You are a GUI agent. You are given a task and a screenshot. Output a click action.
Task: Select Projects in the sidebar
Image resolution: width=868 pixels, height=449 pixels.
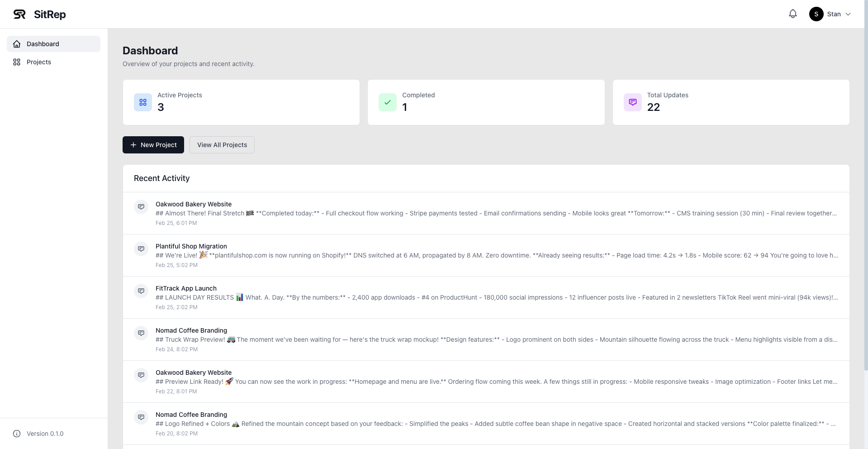pyautogui.click(x=39, y=62)
